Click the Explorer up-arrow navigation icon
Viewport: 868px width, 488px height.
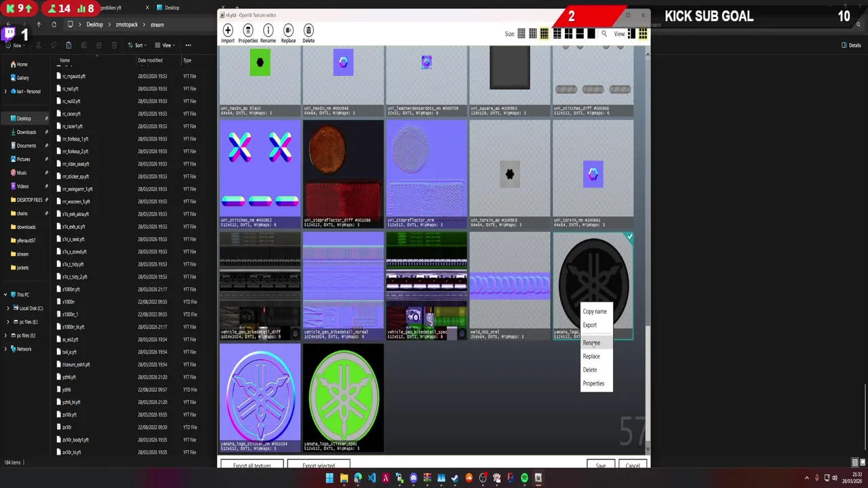tap(39, 24)
